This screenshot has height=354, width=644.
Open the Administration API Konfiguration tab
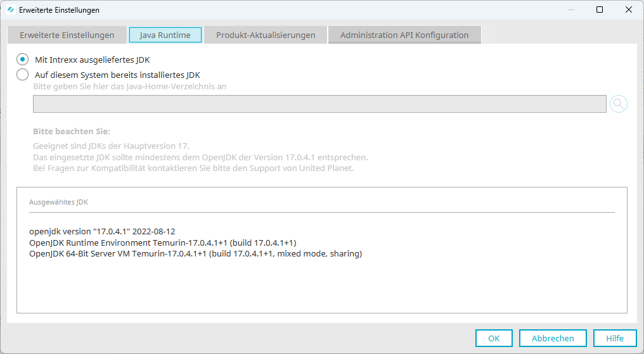404,35
